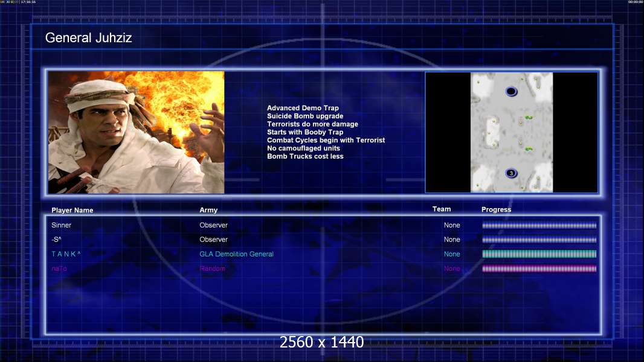The width and height of the screenshot is (644, 362).
Task: Click 'GLA Demolition General' army text
Action: pyautogui.click(x=237, y=254)
